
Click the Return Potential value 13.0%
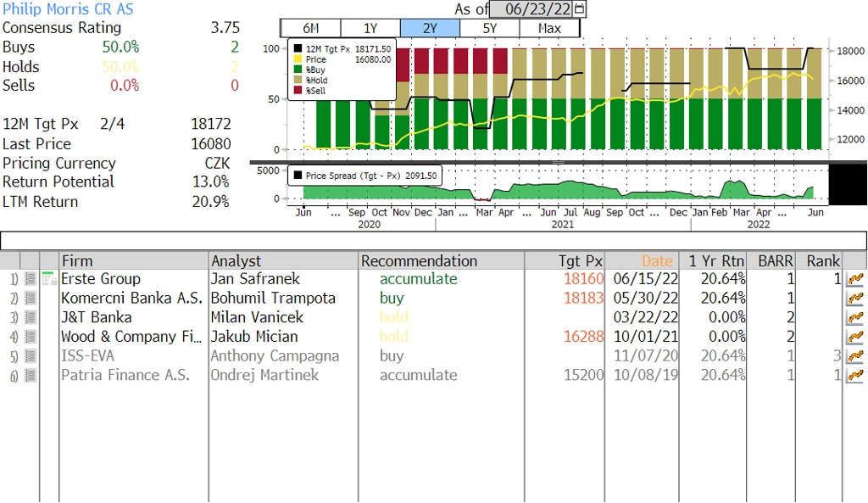(x=211, y=182)
